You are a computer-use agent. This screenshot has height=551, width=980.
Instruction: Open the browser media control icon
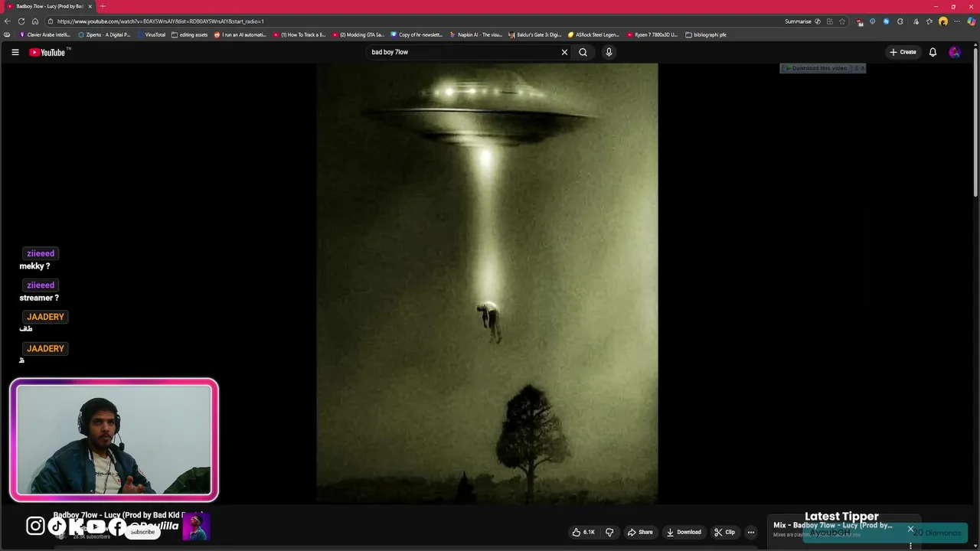[916, 21]
